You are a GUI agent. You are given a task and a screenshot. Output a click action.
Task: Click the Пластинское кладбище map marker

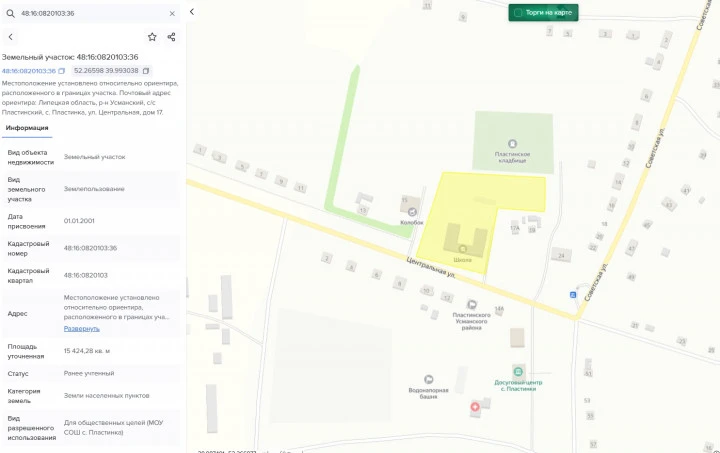(512, 144)
